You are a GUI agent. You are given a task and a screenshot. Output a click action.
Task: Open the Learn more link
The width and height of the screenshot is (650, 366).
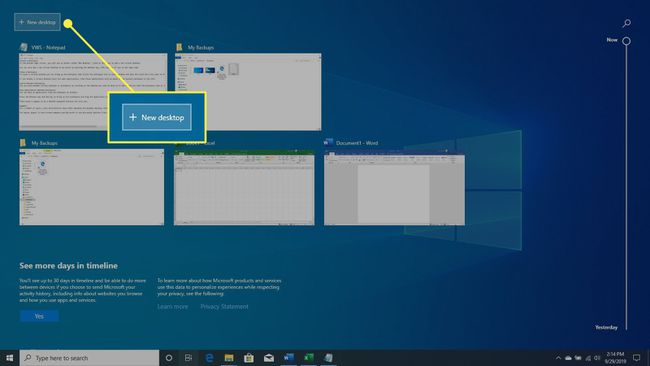172,306
